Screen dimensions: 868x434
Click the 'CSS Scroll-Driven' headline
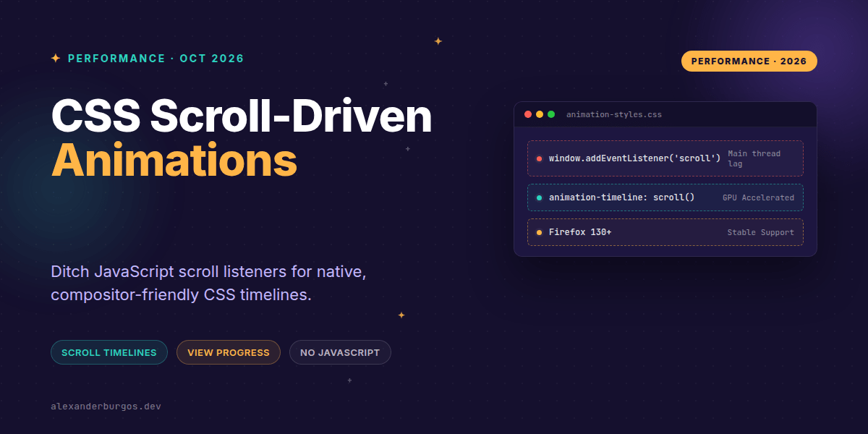click(242, 115)
